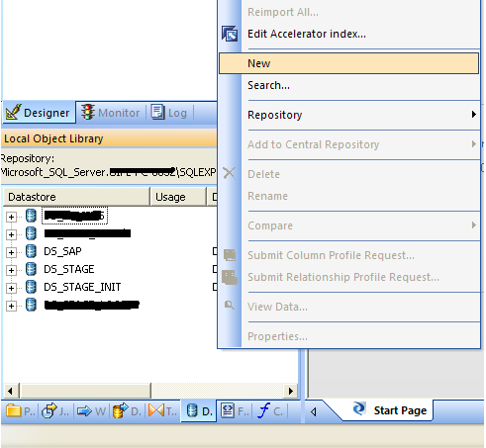Open the Formats tab icon

pos(228,410)
